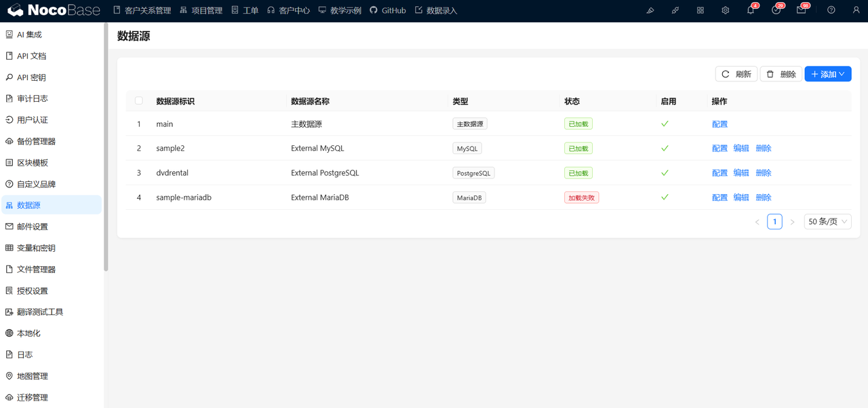The image size is (868, 408).
Task: Toggle the select-all checkbox in table header
Action: (139, 100)
